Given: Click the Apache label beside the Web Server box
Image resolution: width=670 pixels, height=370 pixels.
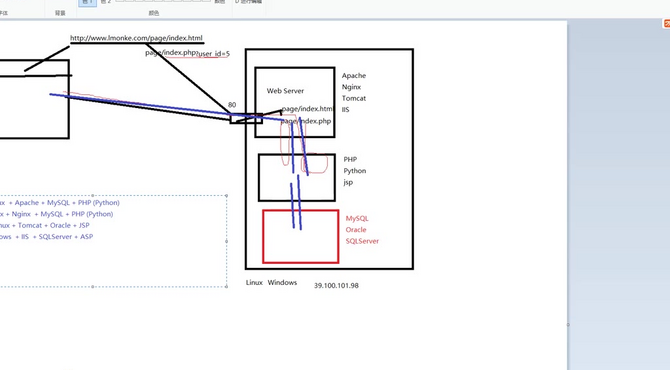Looking at the screenshot, I should click(354, 76).
